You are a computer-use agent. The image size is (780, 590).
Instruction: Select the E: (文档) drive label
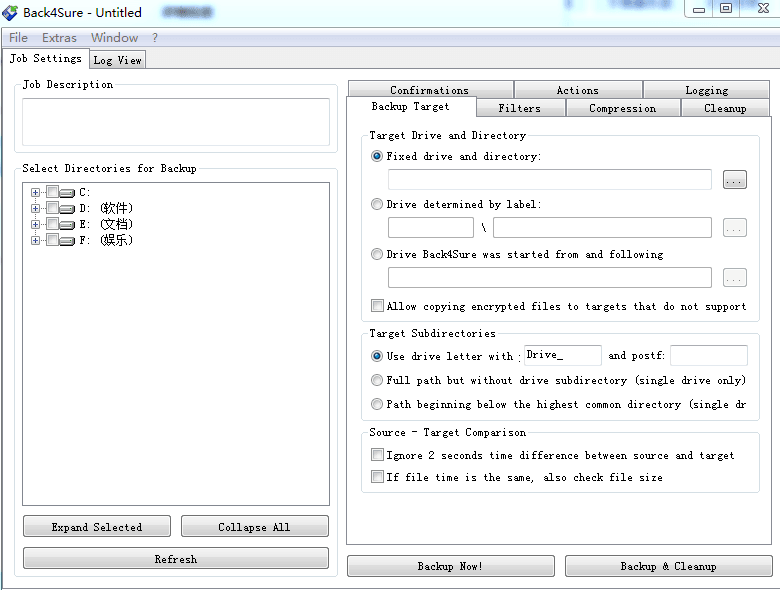pyautogui.click(x=106, y=224)
